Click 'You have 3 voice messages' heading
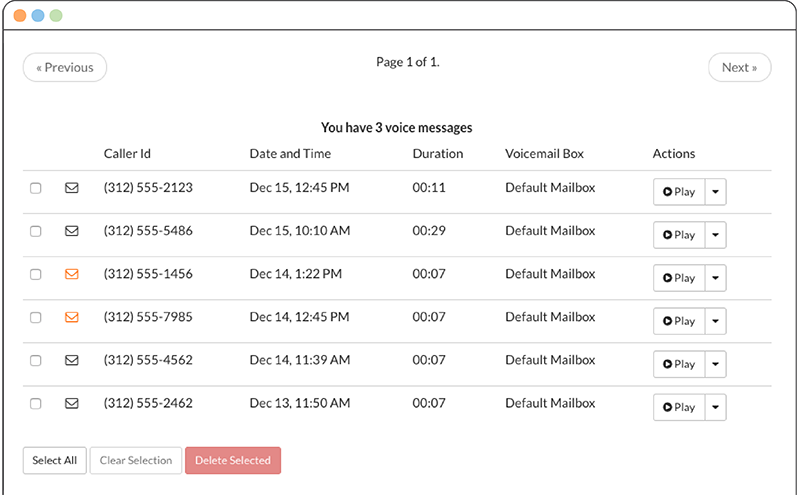Image resolution: width=800 pixels, height=495 pixels. 396,128
